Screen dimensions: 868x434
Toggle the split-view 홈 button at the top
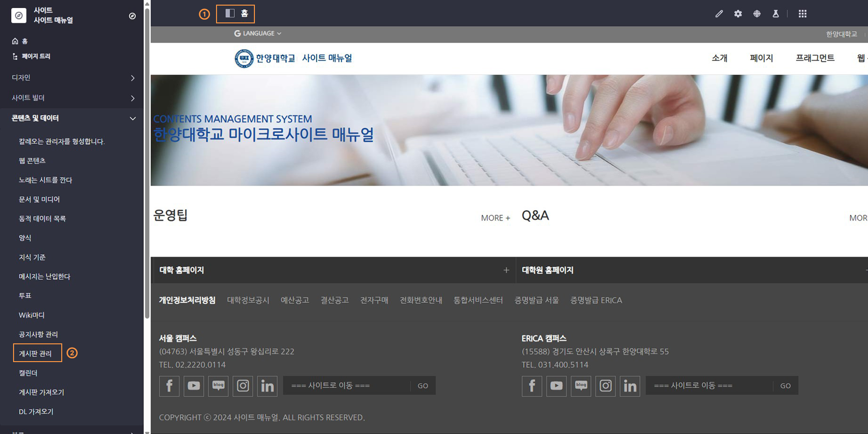click(235, 14)
